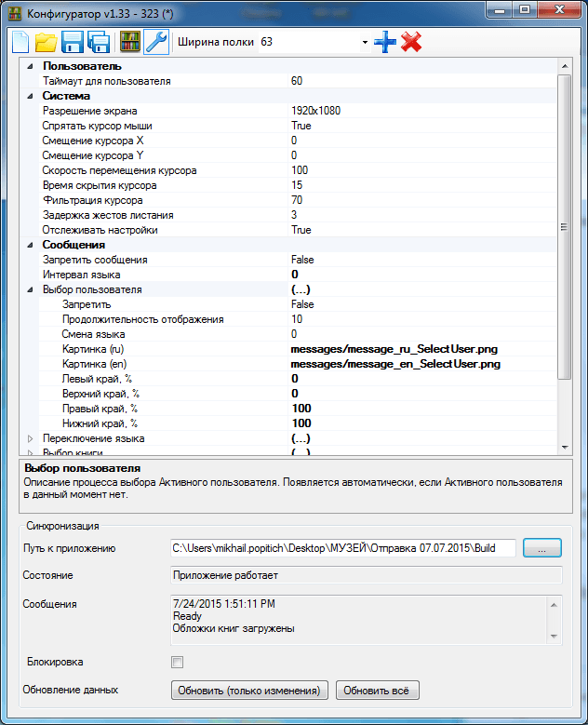Collapse the Выбор пользователя node
This screenshot has height=725, width=588.
pyautogui.click(x=30, y=290)
